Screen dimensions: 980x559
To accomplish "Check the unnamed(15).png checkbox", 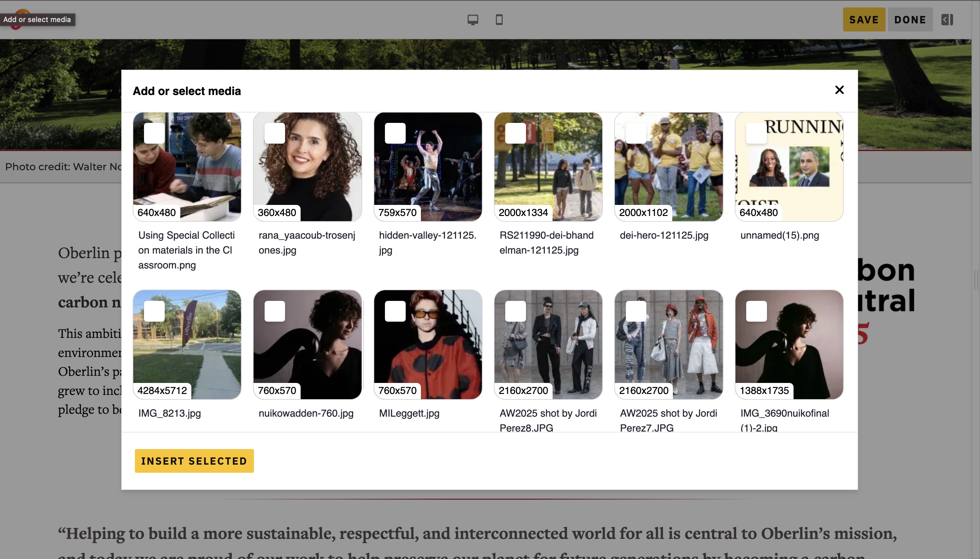I will 756,133.
